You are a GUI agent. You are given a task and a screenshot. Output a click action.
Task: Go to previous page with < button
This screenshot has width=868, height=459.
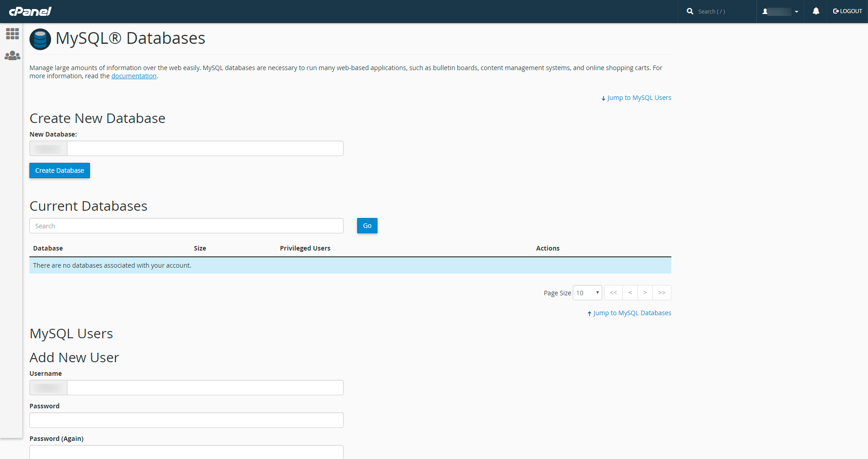630,293
